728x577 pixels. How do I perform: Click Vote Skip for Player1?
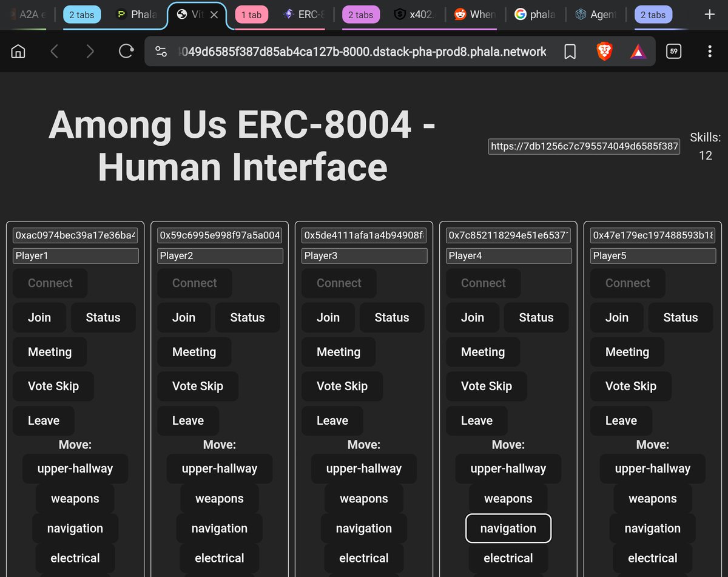pyautogui.click(x=53, y=386)
